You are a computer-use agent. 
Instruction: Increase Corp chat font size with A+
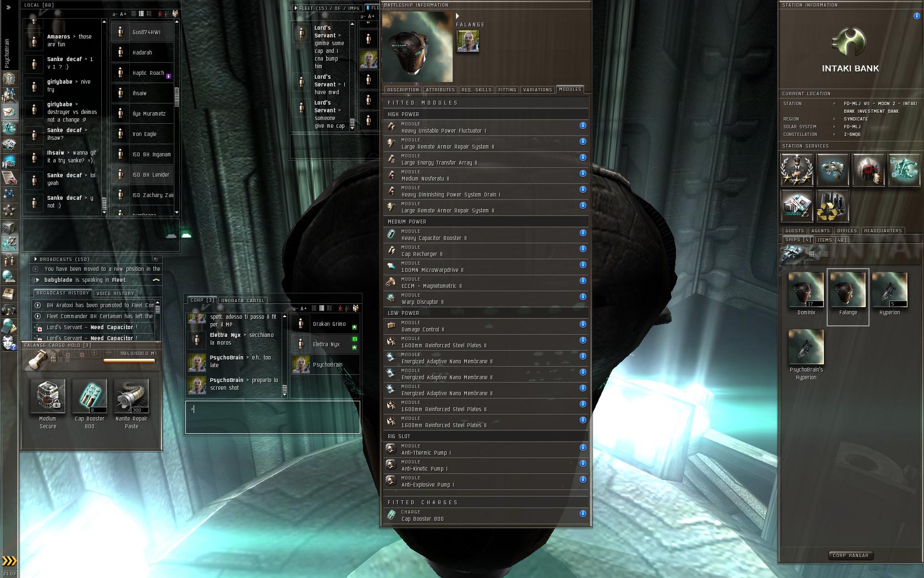tap(304, 309)
